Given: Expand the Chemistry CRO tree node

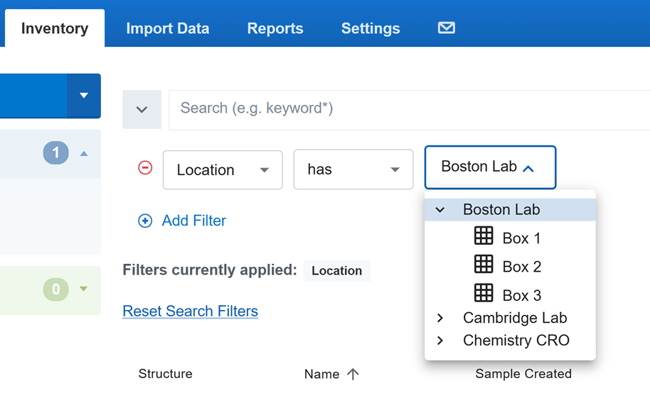Looking at the screenshot, I should pos(440,340).
